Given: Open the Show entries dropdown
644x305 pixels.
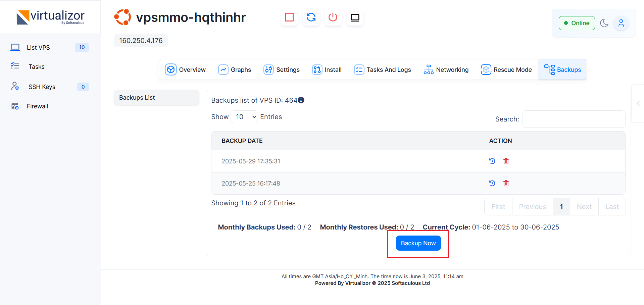Looking at the screenshot, I should point(244,117).
